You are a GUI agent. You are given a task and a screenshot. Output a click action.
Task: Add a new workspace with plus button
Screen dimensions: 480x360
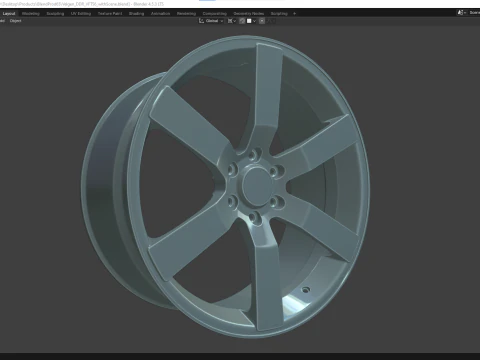pos(294,13)
